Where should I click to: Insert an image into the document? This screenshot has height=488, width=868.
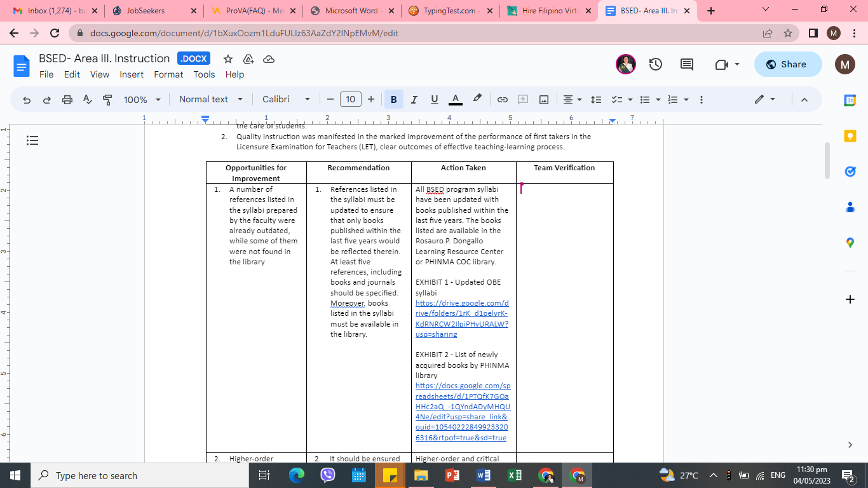544,100
